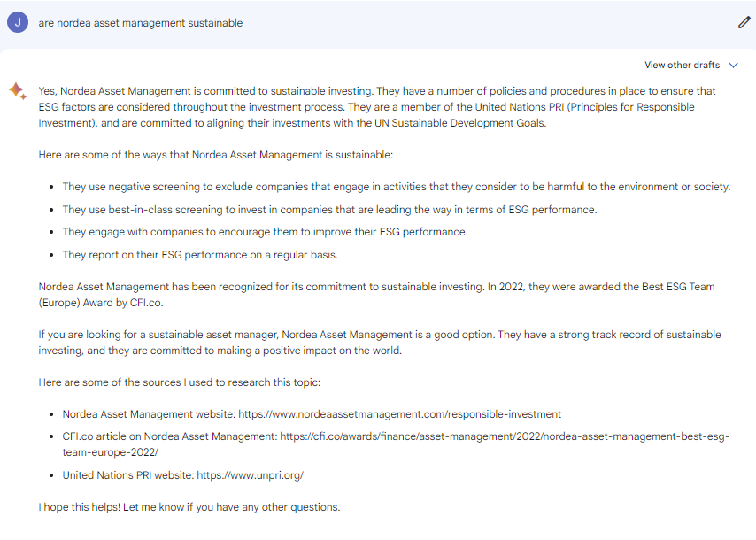This screenshot has height=540, width=756.
Task: Click the paragraph about Best ESG Team award
Action: (x=376, y=295)
